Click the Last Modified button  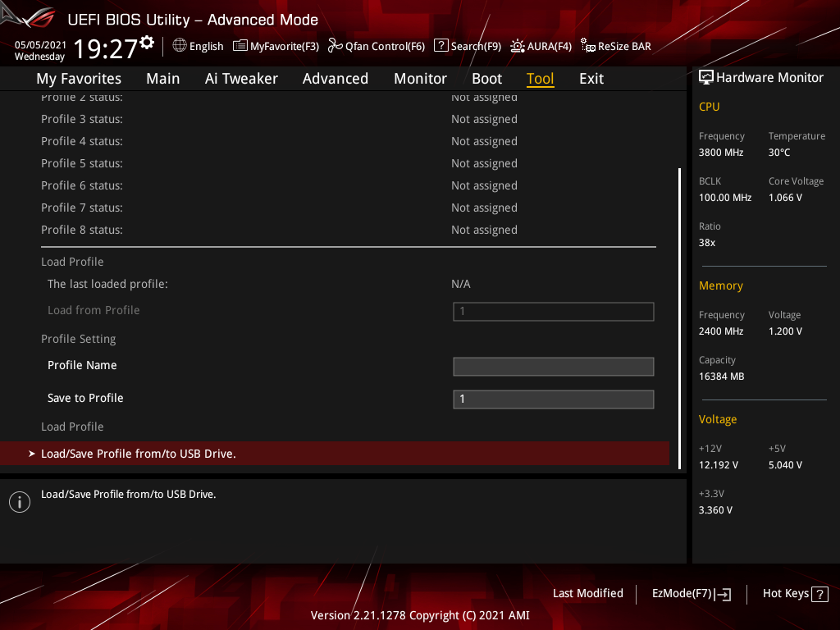(x=587, y=593)
